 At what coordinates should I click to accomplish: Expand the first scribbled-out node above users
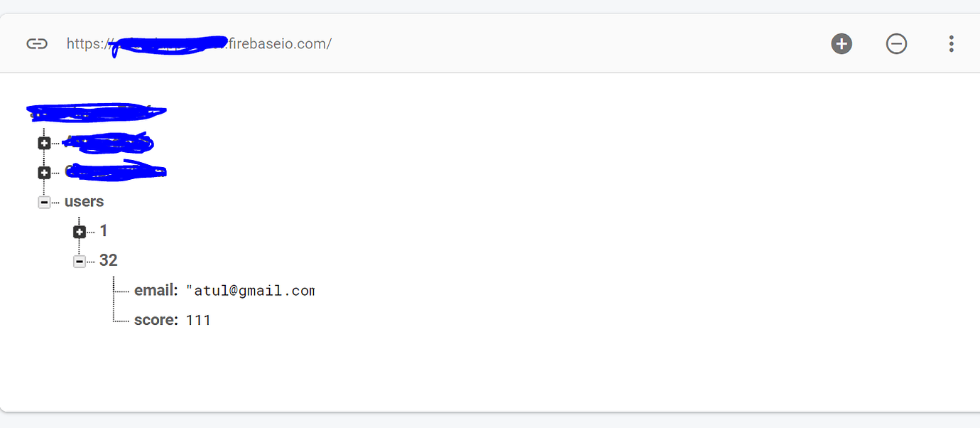click(x=44, y=144)
